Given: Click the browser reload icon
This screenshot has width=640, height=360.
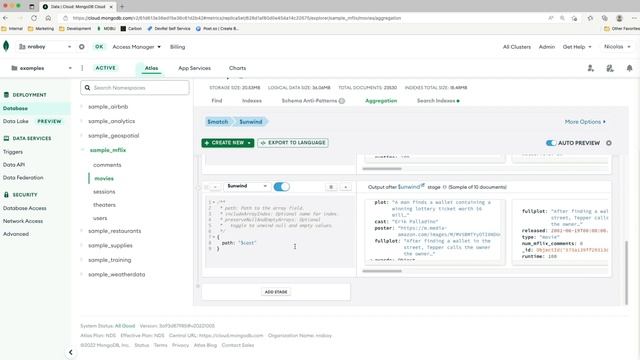Looking at the screenshot, I should (x=34, y=18).
